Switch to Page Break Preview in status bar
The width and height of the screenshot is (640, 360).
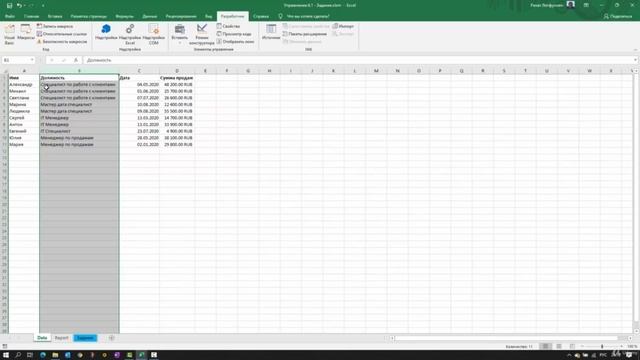[572, 347]
